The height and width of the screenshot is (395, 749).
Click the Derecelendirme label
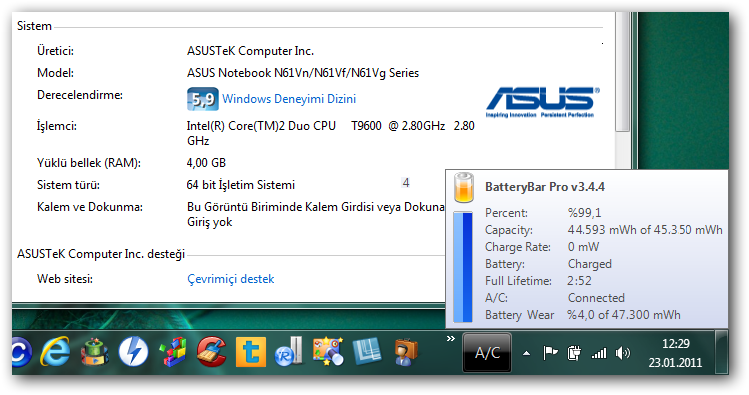click(80, 95)
